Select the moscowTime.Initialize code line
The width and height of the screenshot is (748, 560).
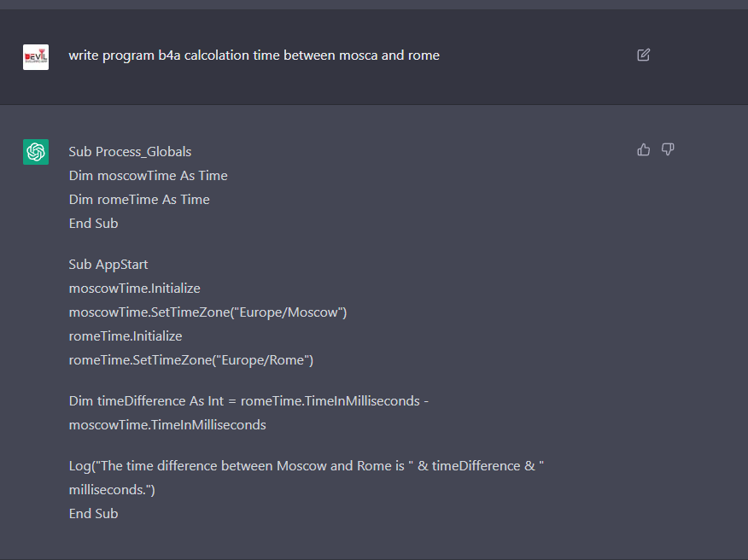134,288
